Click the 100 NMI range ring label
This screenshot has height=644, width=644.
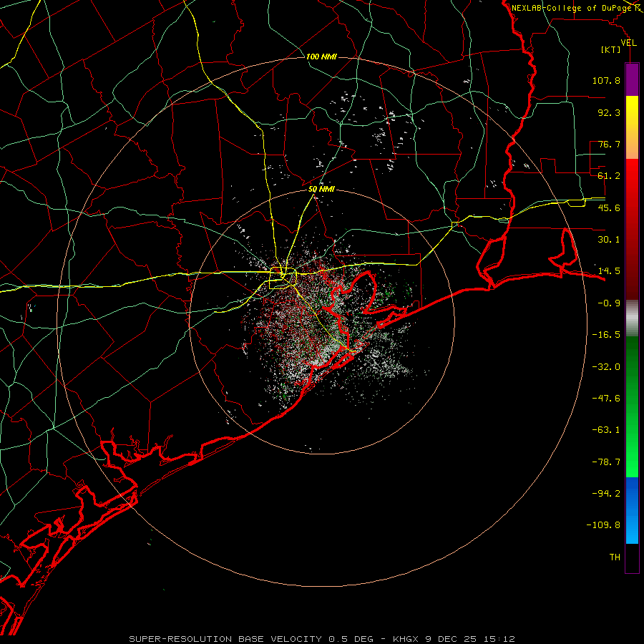pyautogui.click(x=321, y=57)
